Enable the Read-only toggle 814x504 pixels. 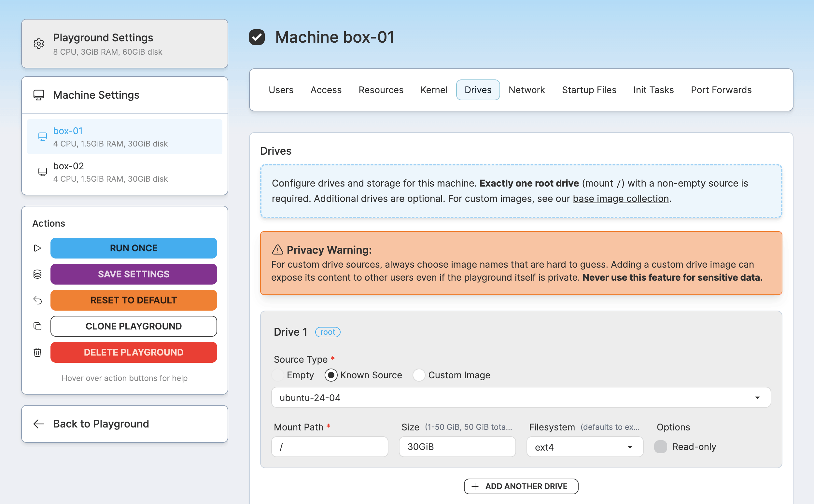(x=660, y=446)
